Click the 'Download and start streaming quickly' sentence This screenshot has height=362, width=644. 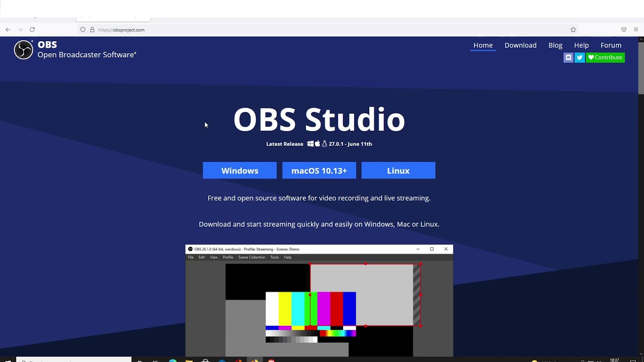point(319,224)
